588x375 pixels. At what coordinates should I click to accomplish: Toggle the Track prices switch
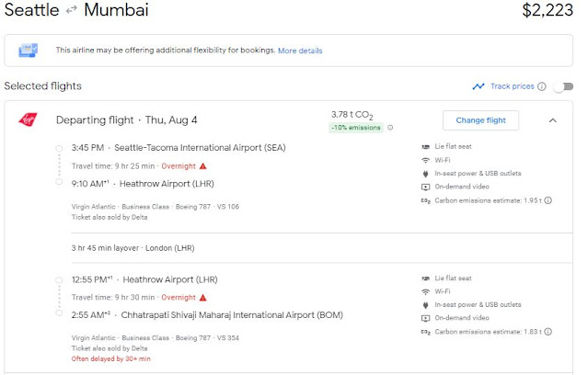coord(559,86)
